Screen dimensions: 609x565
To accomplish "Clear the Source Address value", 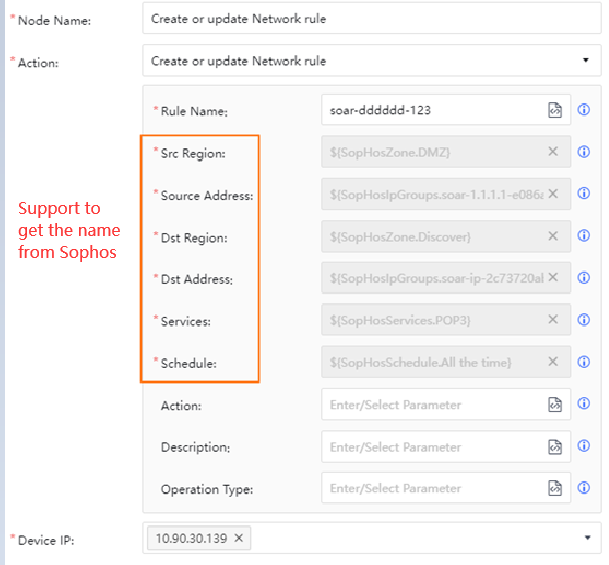I will pyautogui.click(x=553, y=194).
